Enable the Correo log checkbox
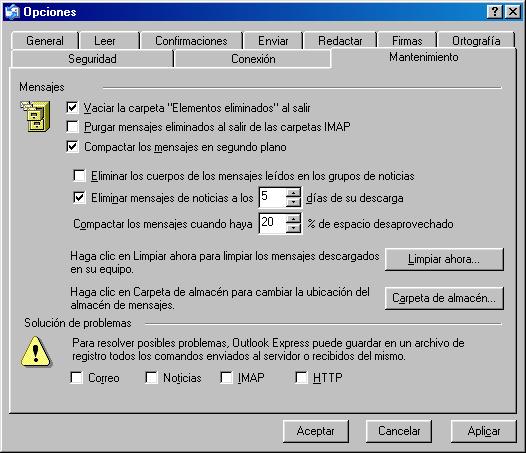 [x=76, y=378]
